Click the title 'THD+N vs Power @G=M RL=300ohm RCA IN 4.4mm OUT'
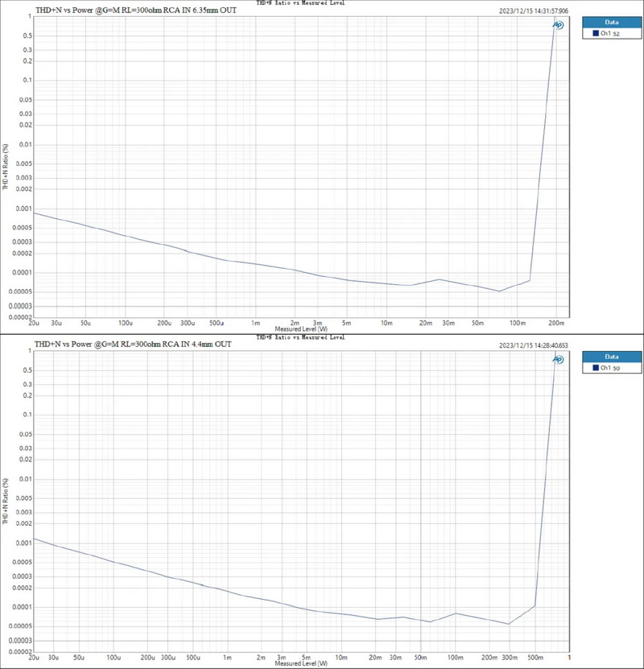 coord(133,345)
